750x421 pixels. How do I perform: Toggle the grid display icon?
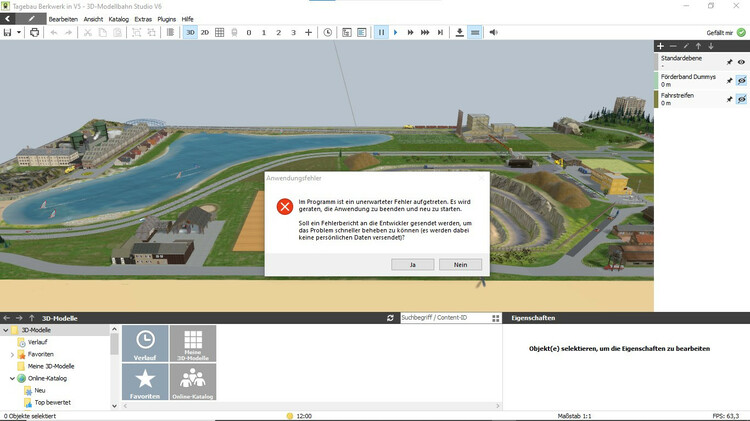(220, 33)
